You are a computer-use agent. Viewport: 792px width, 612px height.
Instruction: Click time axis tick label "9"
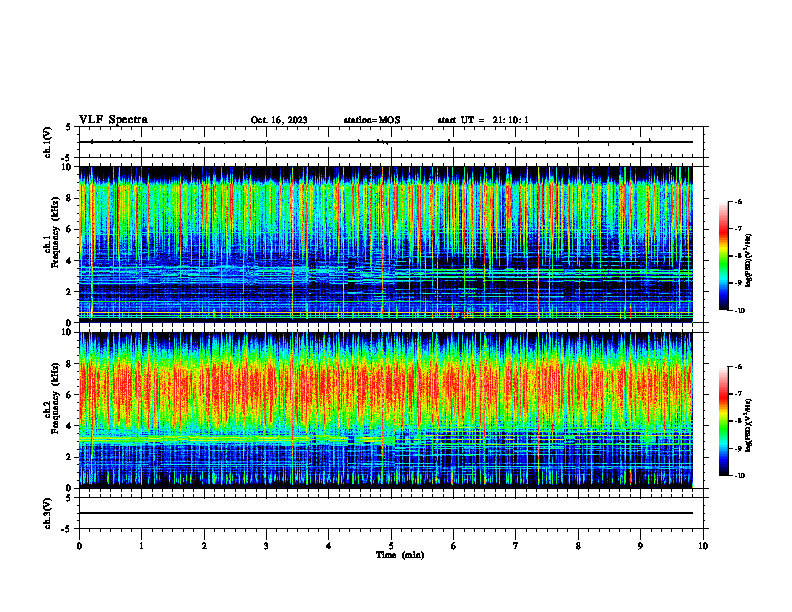640,546
